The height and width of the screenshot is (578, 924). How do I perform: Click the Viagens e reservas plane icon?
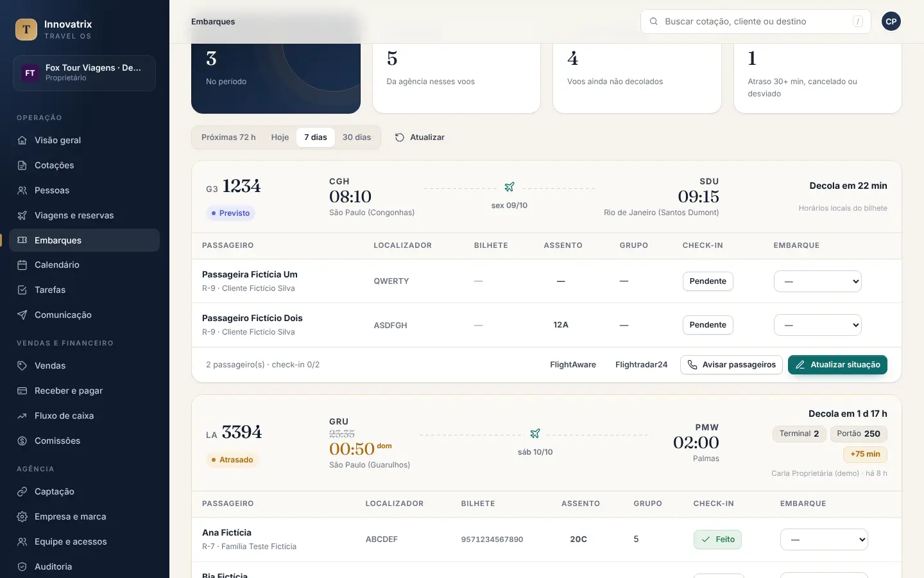click(22, 215)
